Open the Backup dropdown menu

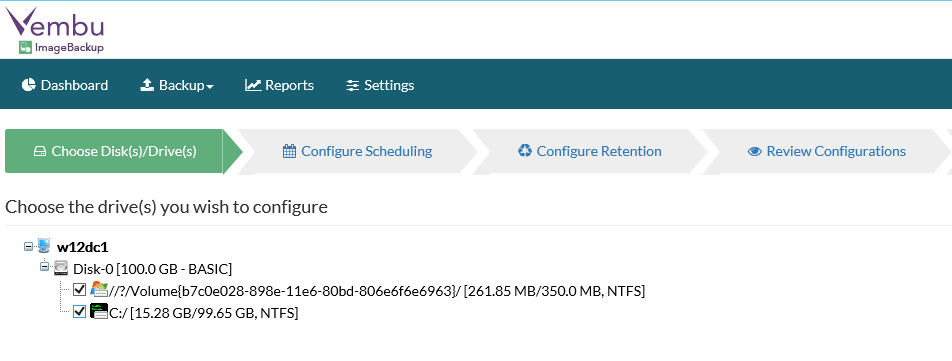177,85
